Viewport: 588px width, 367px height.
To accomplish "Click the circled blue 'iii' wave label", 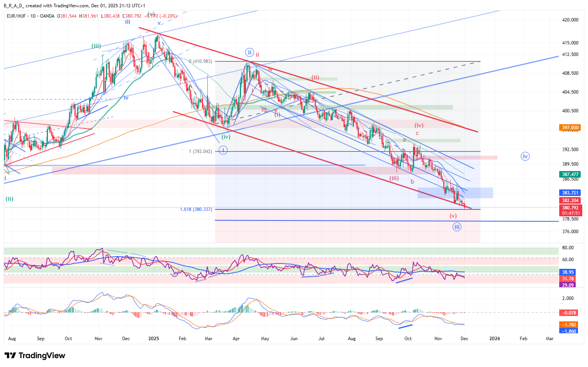I will (456, 227).
